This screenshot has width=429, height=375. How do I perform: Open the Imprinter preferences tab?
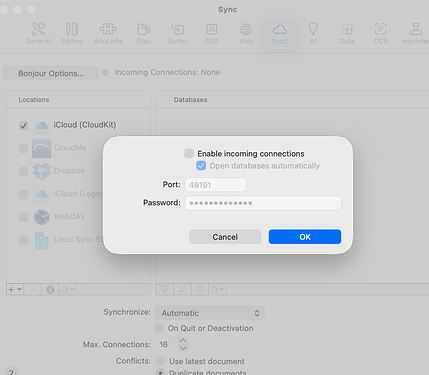click(415, 34)
